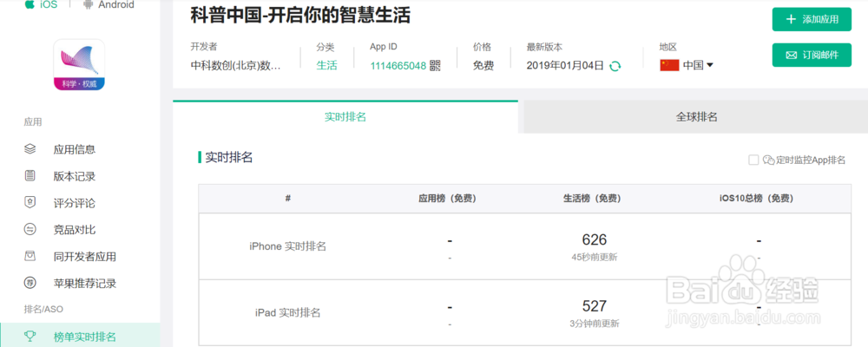Switch to the 实时排名 tab
The image size is (868, 347).
[x=345, y=117]
